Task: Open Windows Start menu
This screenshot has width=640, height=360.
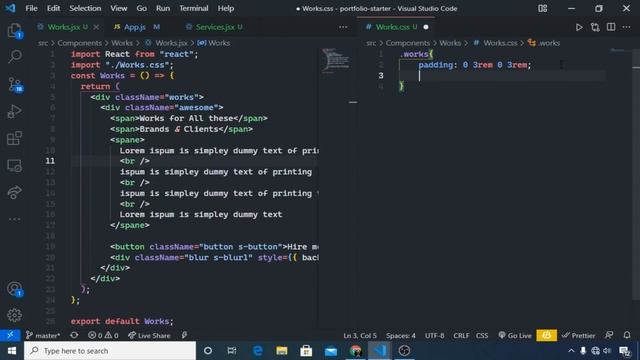Action: click(12, 351)
